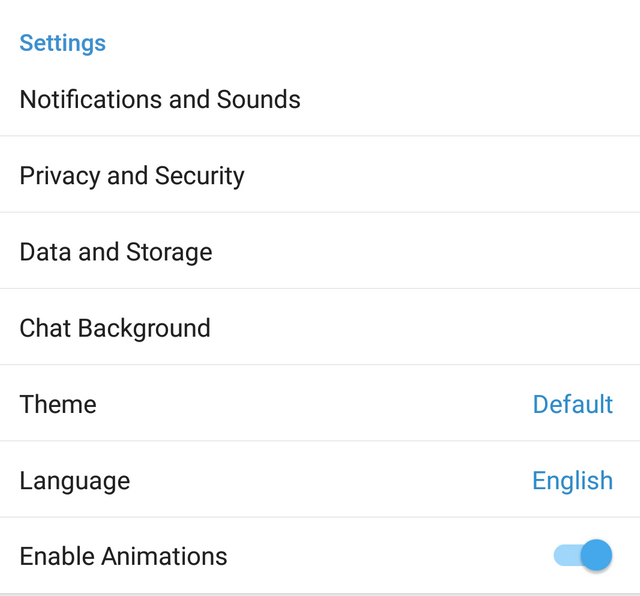Click the Language row label
The image size is (640, 596).
click(x=75, y=481)
